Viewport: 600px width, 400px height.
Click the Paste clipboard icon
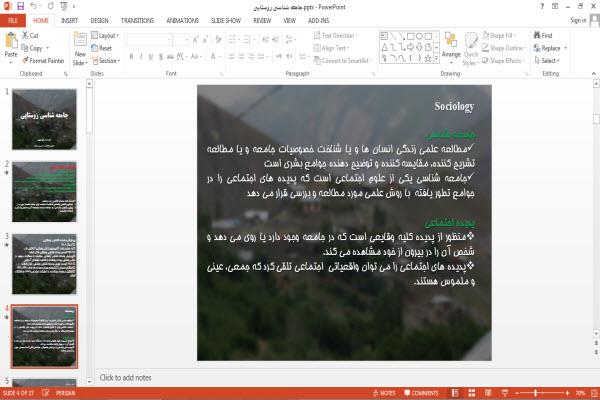(x=11, y=41)
